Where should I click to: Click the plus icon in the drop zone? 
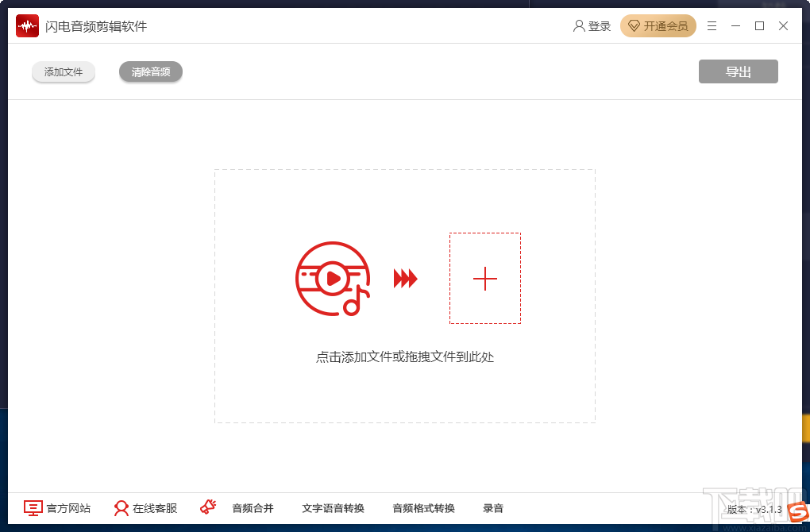(484, 279)
